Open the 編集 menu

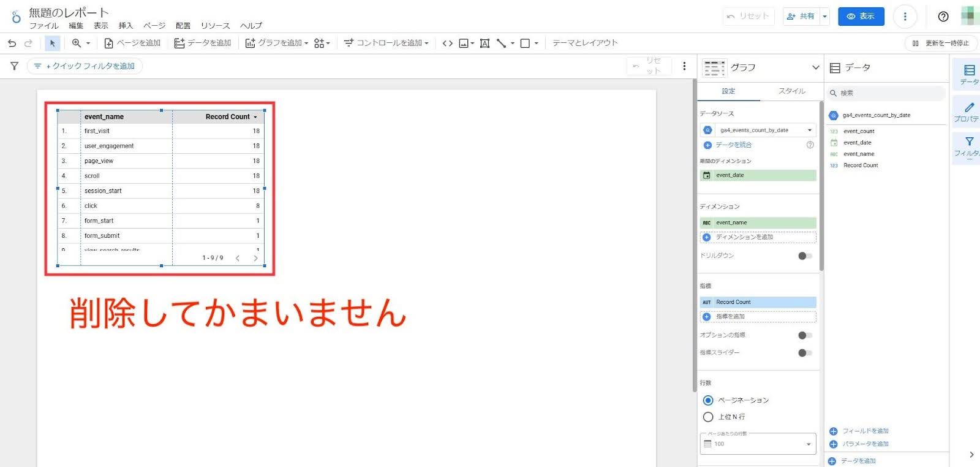click(76, 26)
